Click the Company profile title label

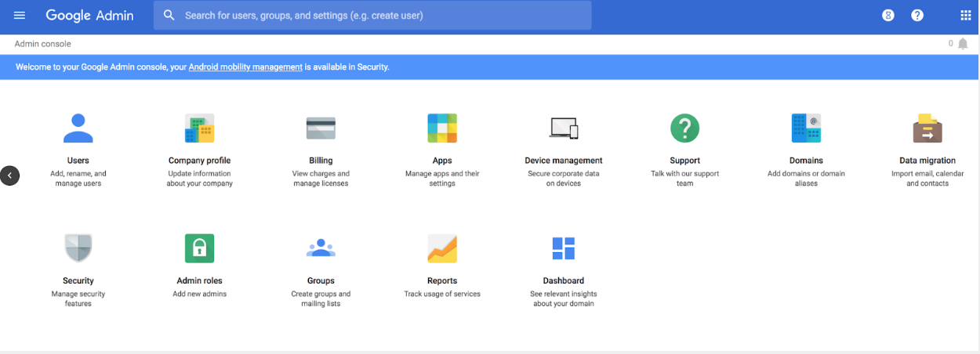point(200,161)
